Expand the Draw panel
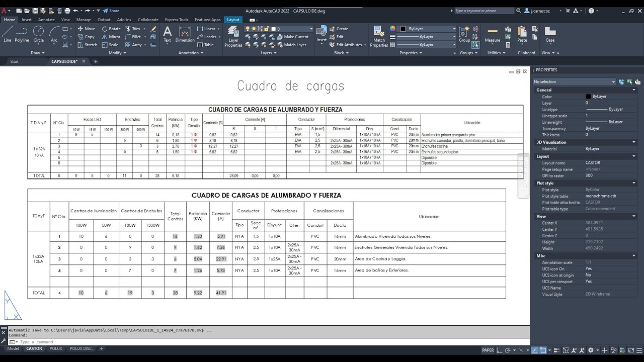This screenshot has width=644, height=362. [37, 53]
